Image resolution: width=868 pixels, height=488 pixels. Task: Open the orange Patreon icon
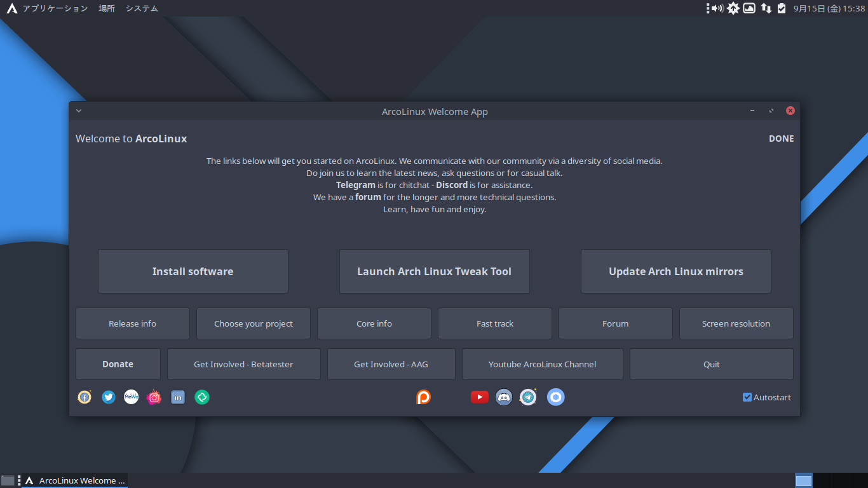tap(423, 397)
